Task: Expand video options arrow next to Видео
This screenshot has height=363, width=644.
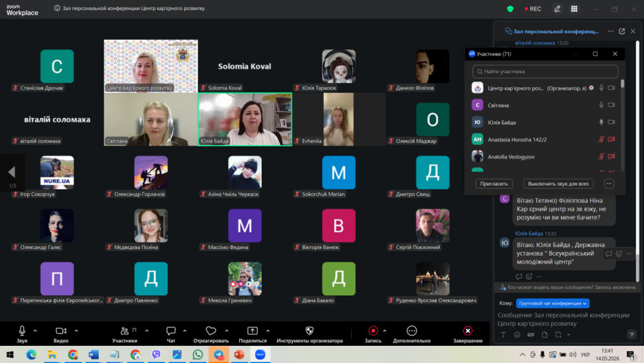Action: point(77,331)
